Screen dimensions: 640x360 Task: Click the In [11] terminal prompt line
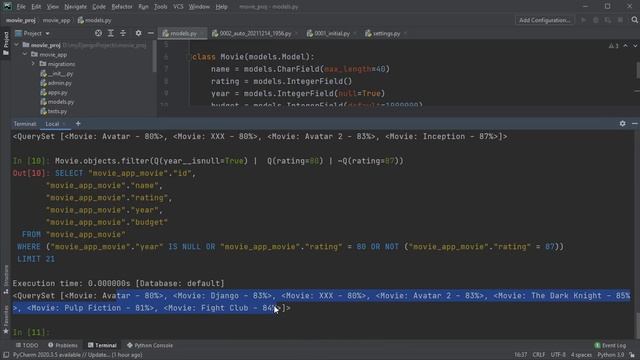click(31, 332)
